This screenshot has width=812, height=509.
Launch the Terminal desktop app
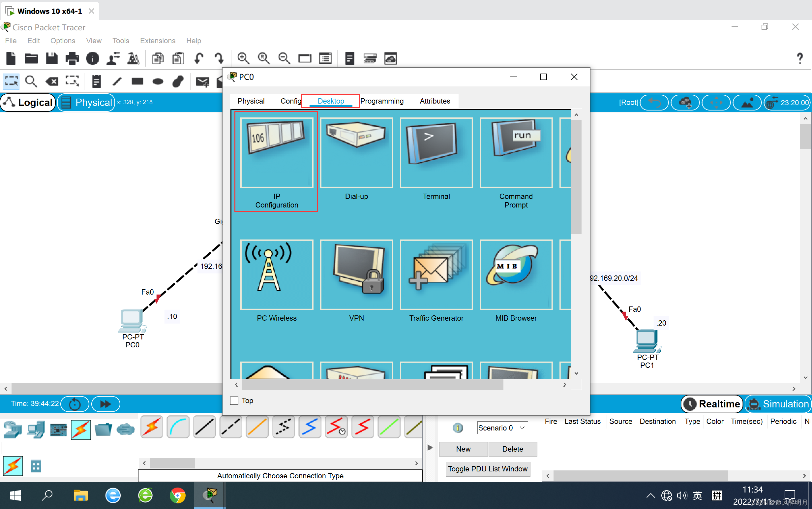[436, 153]
